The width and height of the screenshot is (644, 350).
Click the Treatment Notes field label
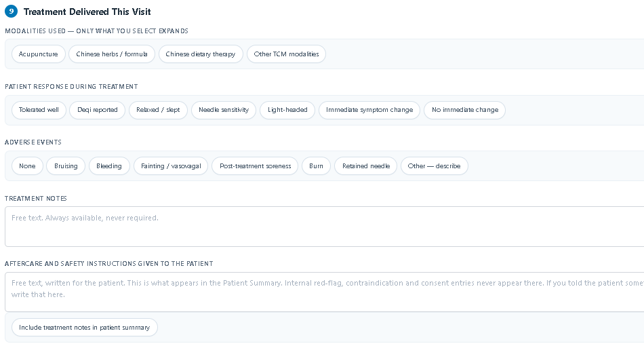coord(36,199)
